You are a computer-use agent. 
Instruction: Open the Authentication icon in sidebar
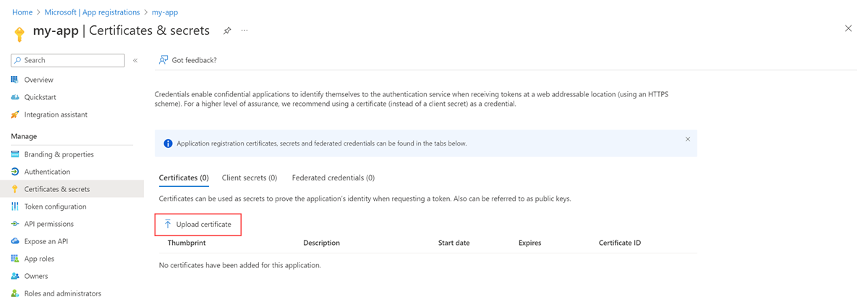[15, 172]
